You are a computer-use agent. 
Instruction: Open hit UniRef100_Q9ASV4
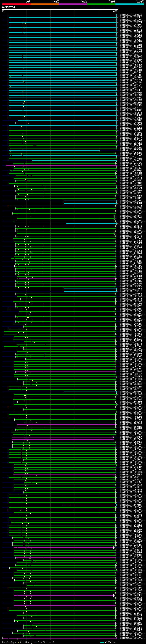coord(131,22)
